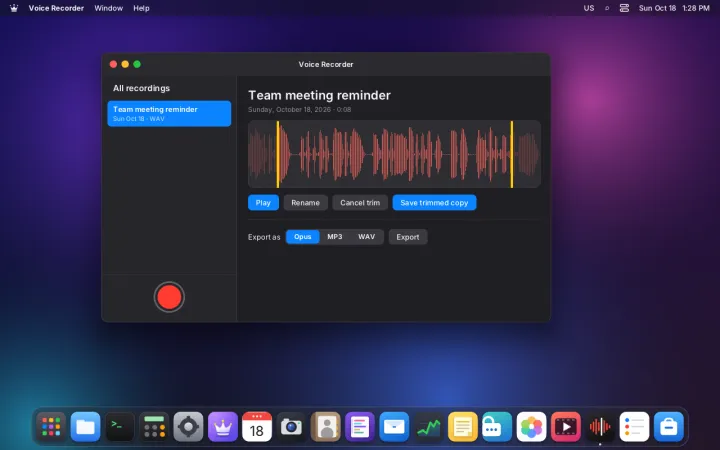
Task: Open the blue store bag icon in the dock
Action: (x=669, y=427)
